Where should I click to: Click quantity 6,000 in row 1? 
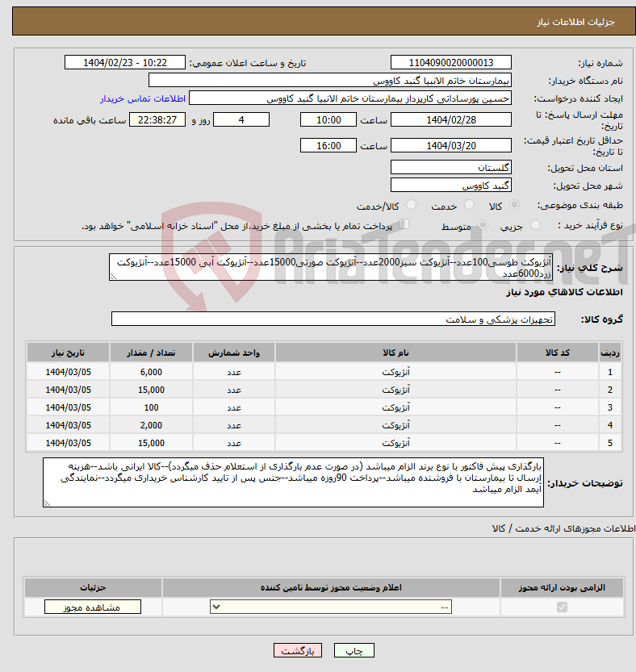(x=152, y=372)
